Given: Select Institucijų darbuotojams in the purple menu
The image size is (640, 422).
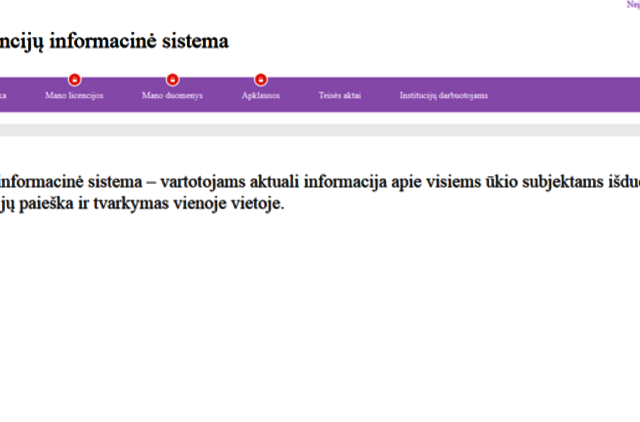Looking at the screenshot, I should (x=444, y=96).
